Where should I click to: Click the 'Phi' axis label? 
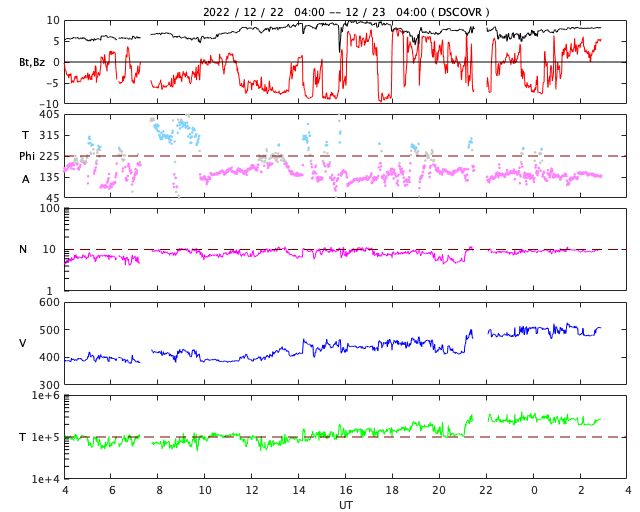[27, 156]
